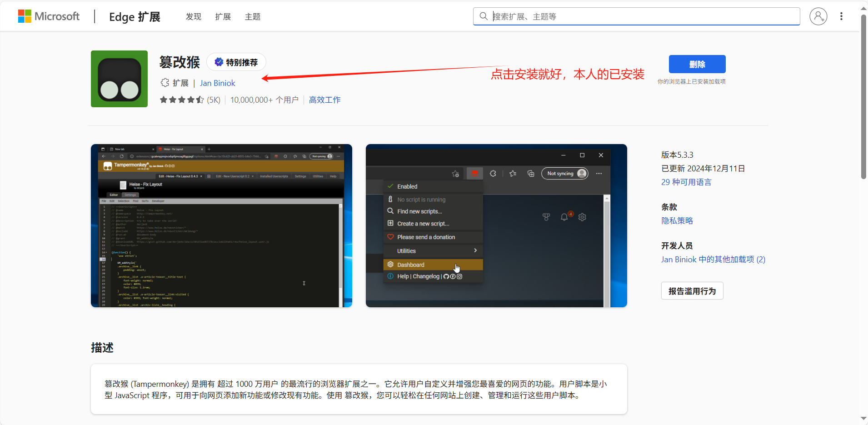
Task: Open the account sign-in profile icon
Action: tap(818, 16)
